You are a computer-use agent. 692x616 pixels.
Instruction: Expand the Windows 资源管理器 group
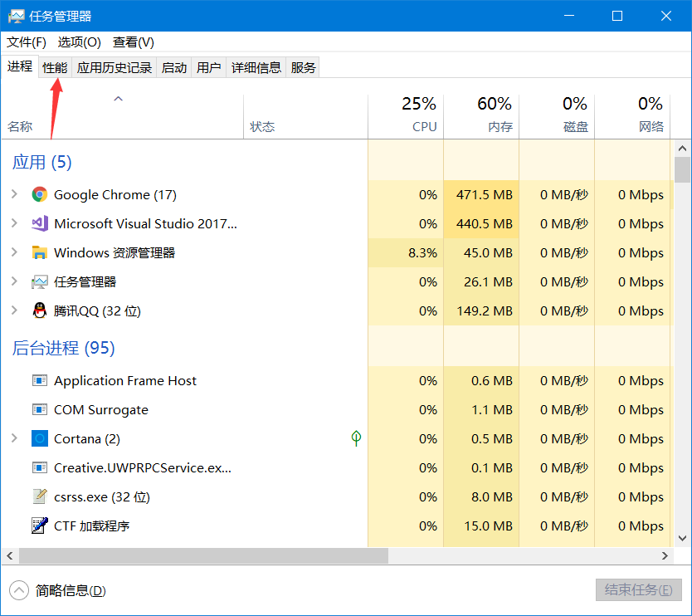point(14,252)
